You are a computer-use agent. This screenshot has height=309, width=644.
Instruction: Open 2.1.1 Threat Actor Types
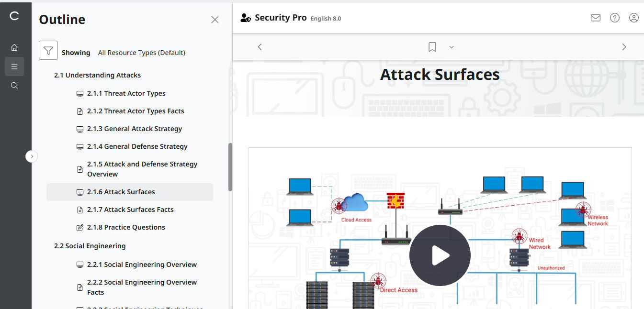(126, 93)
